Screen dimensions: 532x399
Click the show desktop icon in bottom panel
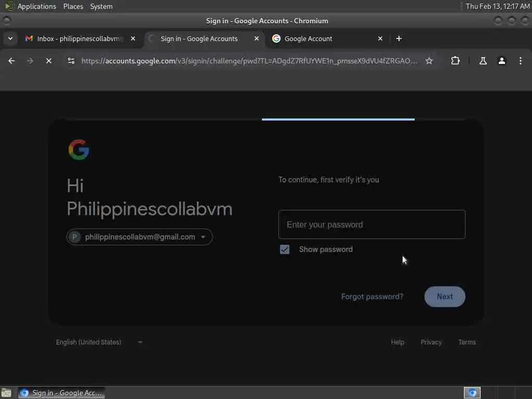6,393
